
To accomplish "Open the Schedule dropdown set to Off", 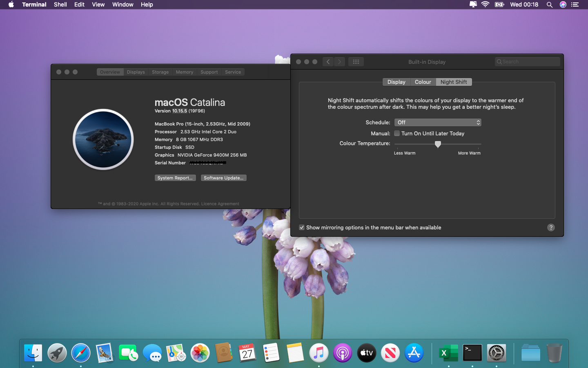I will [438, 122].
